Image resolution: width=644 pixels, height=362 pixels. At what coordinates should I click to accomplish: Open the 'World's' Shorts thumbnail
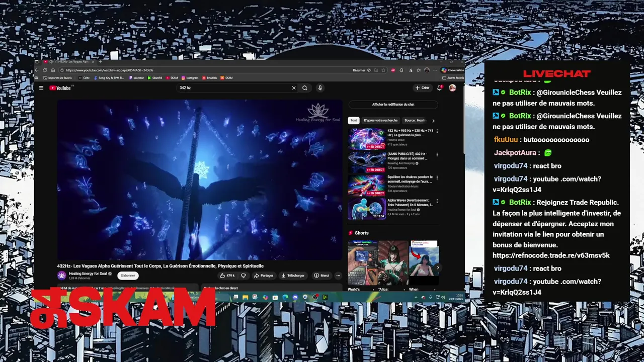[x=362, y=263]
